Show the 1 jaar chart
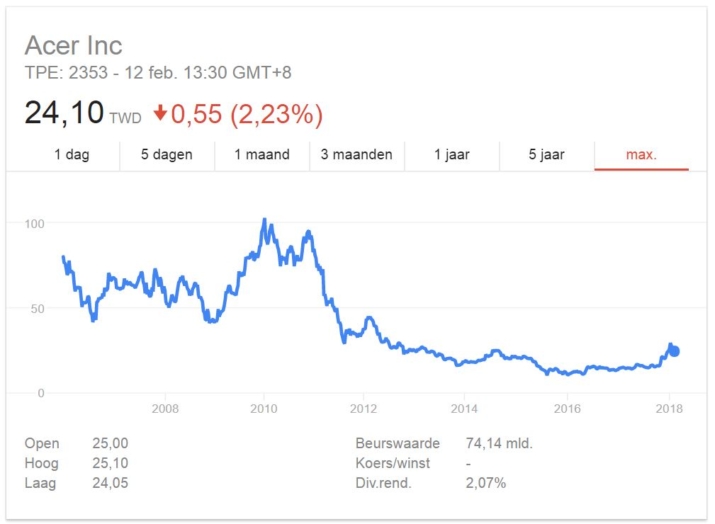This screenshot has width=715, height=524. [452, 155]
